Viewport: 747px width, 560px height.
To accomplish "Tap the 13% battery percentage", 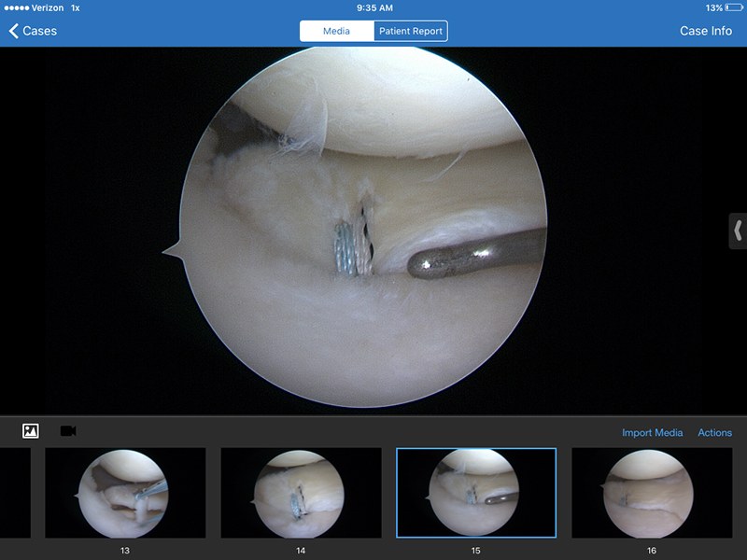I will [714, 8].
